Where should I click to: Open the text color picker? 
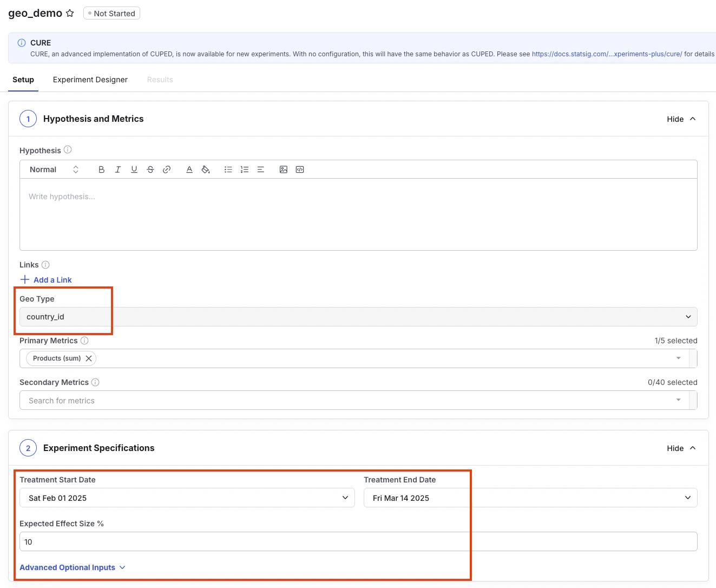(x=189, y=169)
